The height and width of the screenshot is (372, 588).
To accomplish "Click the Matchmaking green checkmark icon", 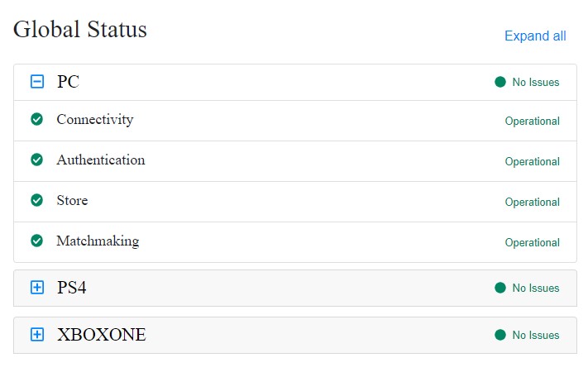I will tap(36, 241).
